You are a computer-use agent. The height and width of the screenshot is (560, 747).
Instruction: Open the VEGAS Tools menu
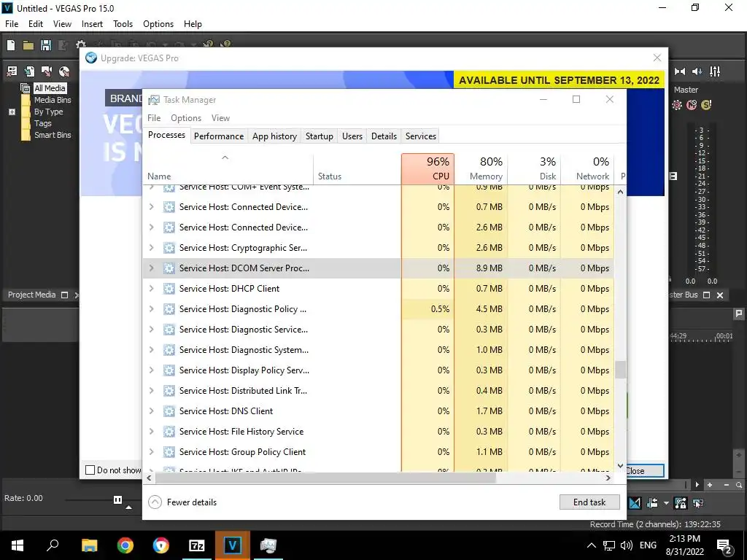pyautogui.click(x=123, y=24)
